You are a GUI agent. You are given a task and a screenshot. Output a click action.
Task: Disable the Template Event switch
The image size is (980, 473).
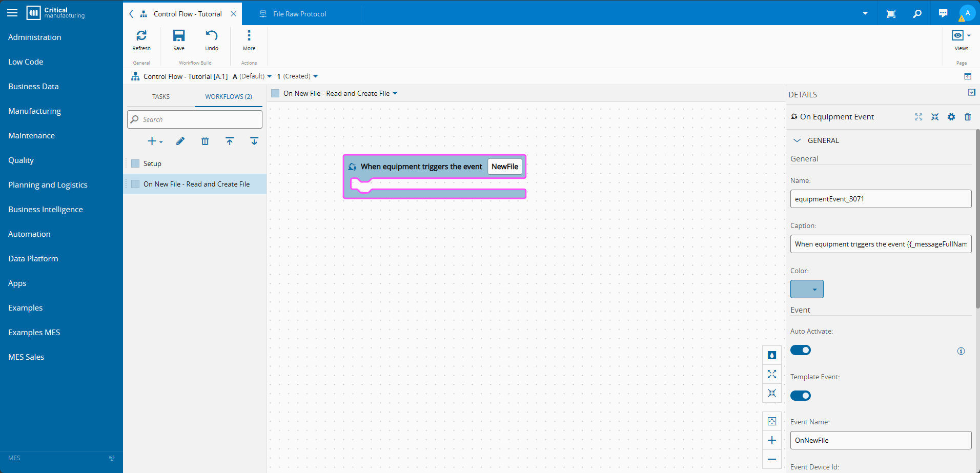(800, 396)
